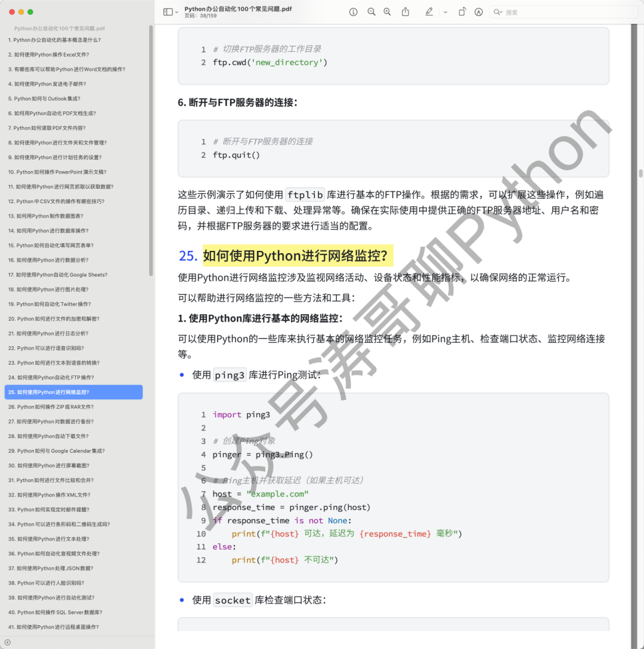Open item 27 对数据进行备份
Screen dimensions: 644x649
(51, 422)
